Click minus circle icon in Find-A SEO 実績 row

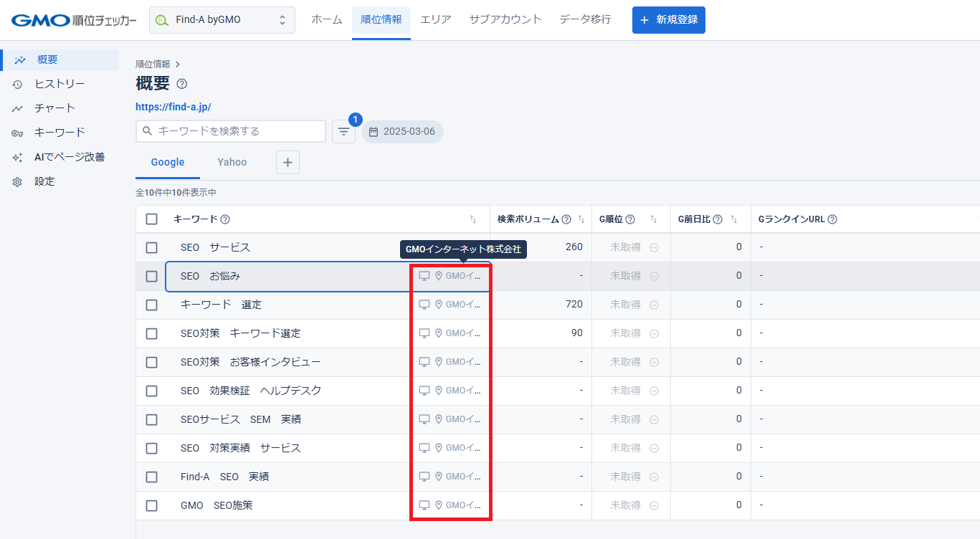tap(654, 477)
